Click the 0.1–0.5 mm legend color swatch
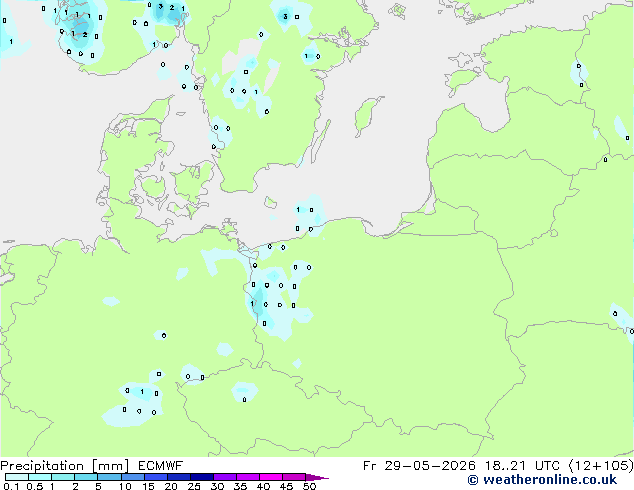 pos(17,477)
